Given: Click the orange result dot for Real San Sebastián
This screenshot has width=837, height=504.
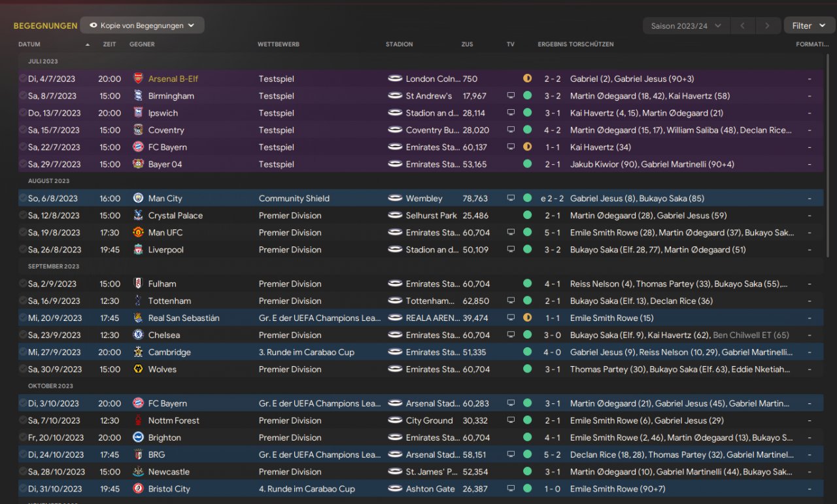Looking at the screenshot, I should [527, 318].
